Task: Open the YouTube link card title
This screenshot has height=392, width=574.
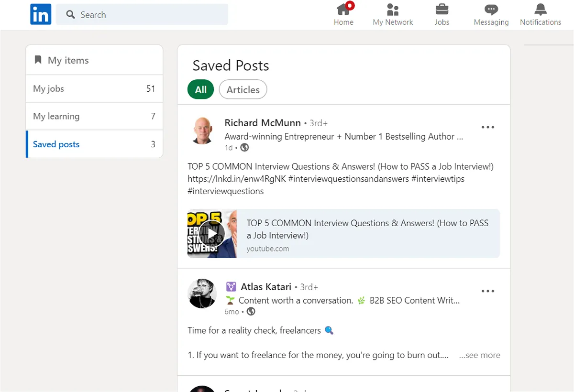Action: 367,229
